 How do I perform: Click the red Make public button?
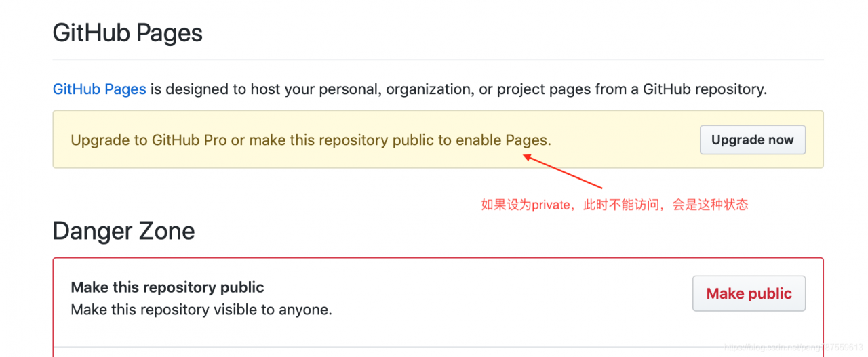(749, 293)
